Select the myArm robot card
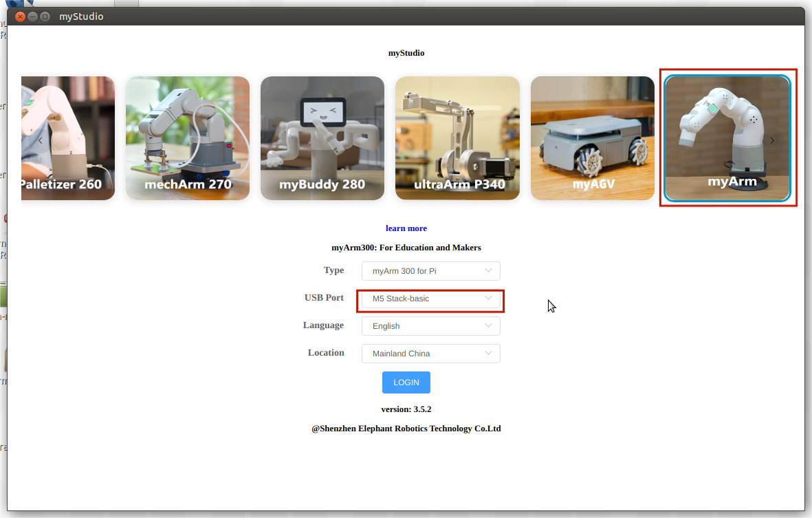This screenshot has width=812, height=518. (727, 138)
